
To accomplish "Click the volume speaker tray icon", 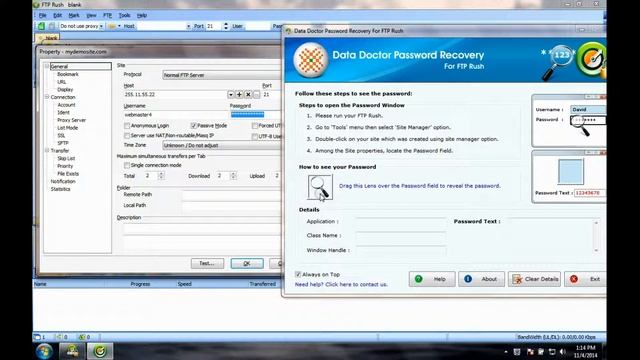I will [x=563, y=351].
